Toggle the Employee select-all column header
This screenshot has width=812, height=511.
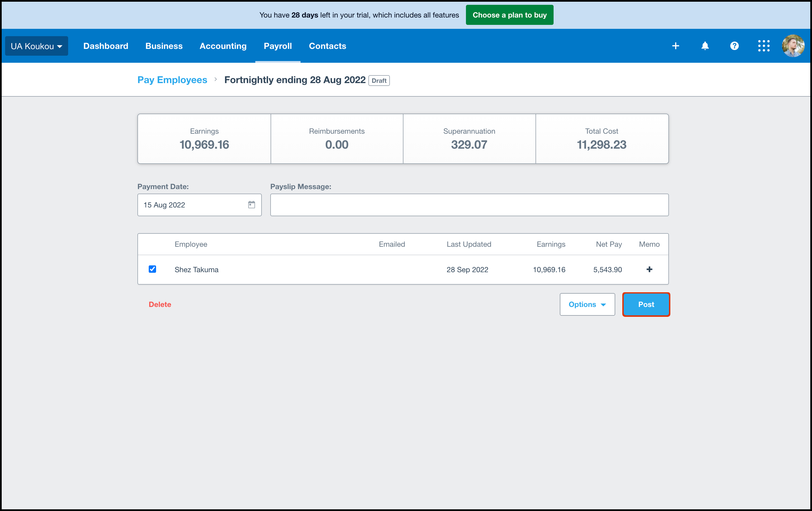(x=191, y=244)
